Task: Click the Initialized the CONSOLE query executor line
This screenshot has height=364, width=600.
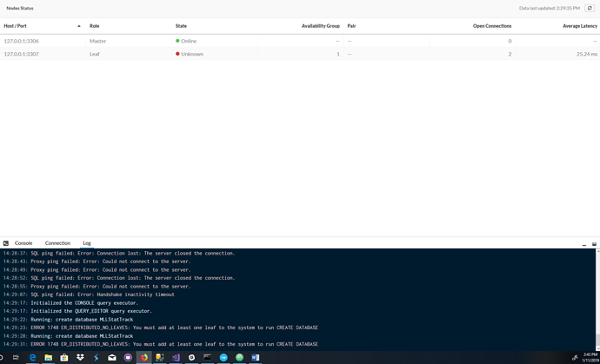Action: (70, 303)
